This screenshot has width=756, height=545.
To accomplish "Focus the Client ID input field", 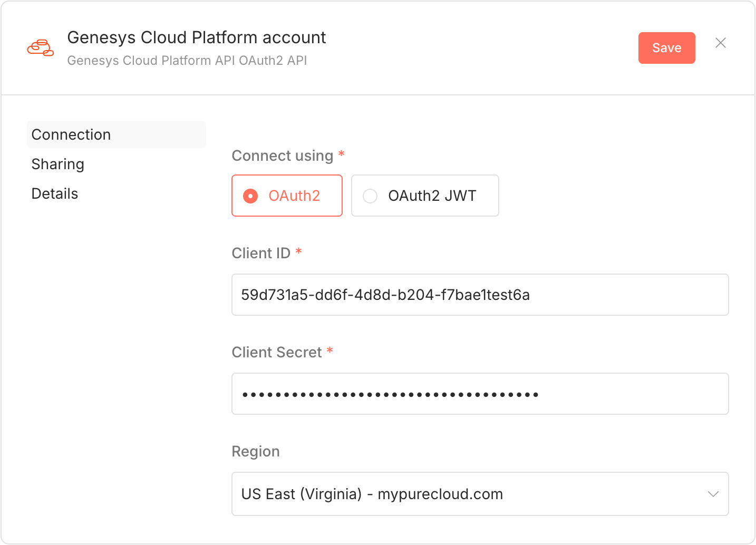I will click(480, 295).
